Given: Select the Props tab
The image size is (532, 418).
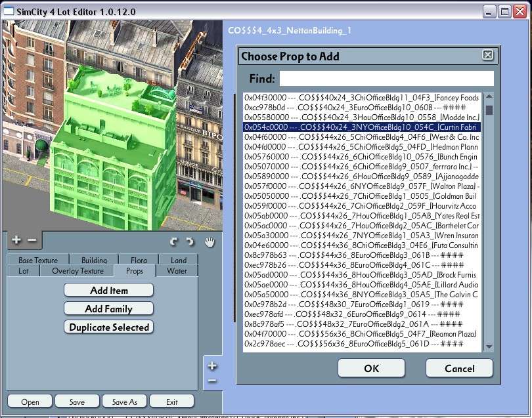Looking at the screenshot, I should (135, 271).
